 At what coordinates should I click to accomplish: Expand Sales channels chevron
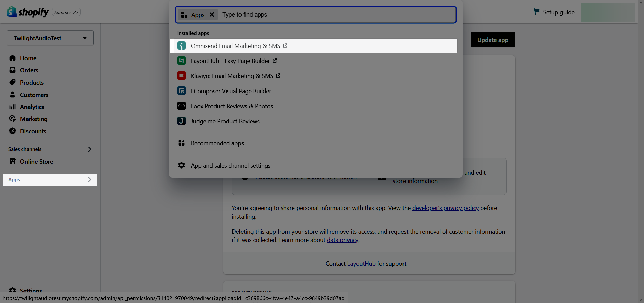point(89,149)
